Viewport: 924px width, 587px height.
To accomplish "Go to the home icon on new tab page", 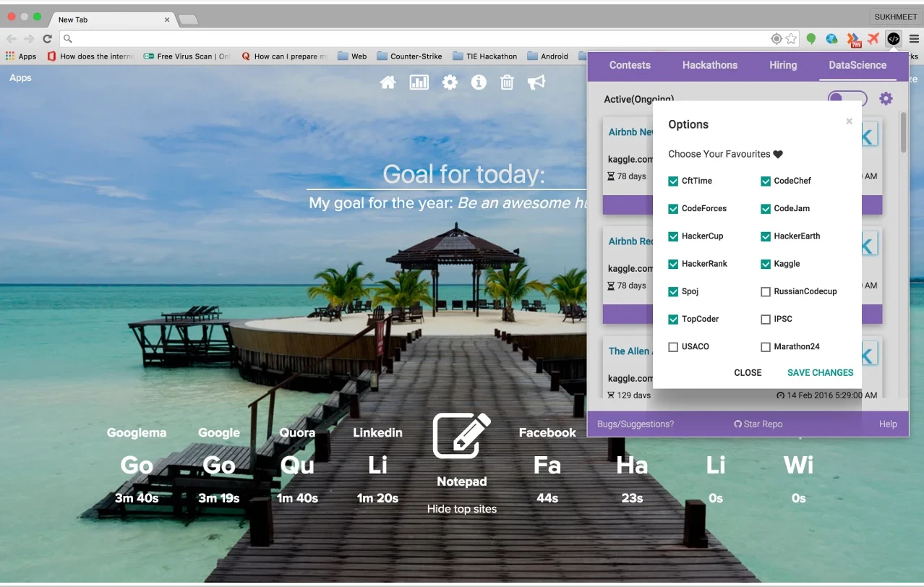I will point(388,82).
